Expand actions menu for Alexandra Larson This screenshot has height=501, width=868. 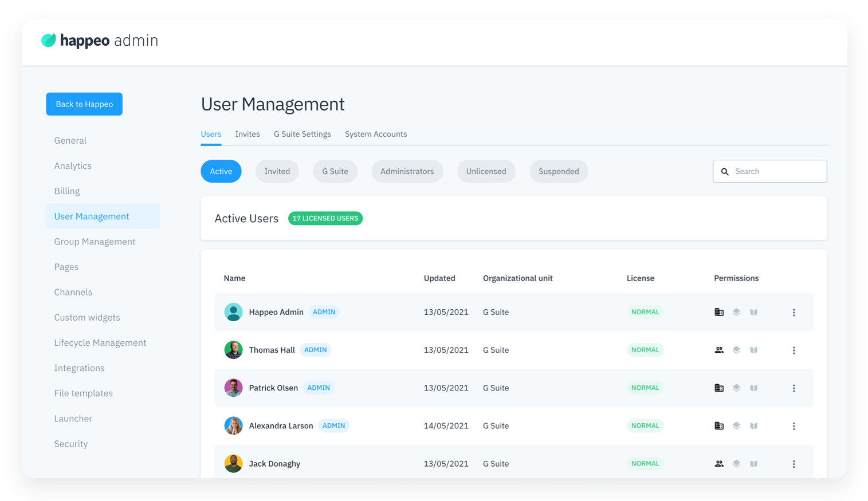click(794, 426)
